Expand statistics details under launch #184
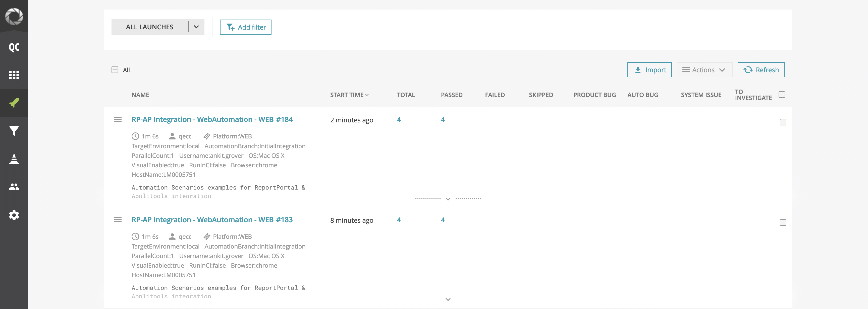Viewport: 868px width, 309px height. [448, 199]
